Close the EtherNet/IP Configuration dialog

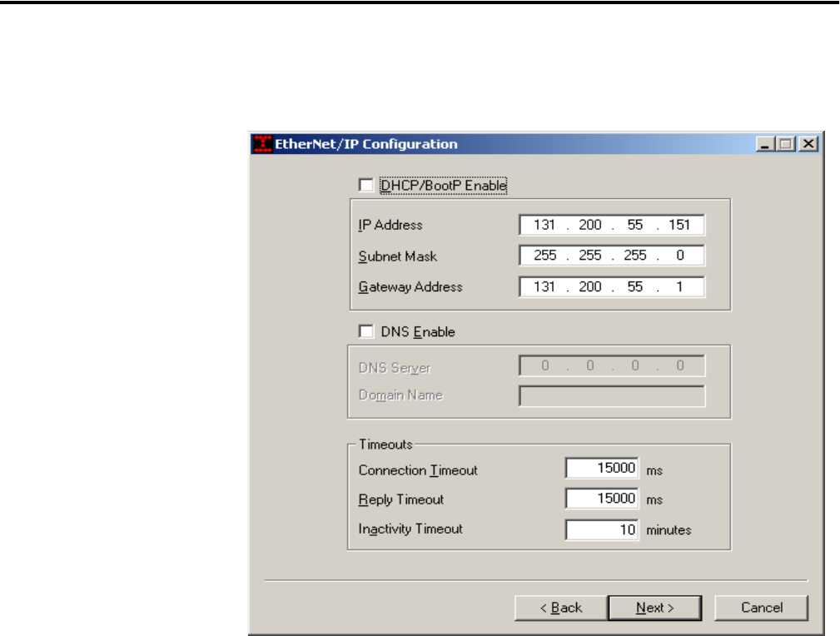coord(808,144)
